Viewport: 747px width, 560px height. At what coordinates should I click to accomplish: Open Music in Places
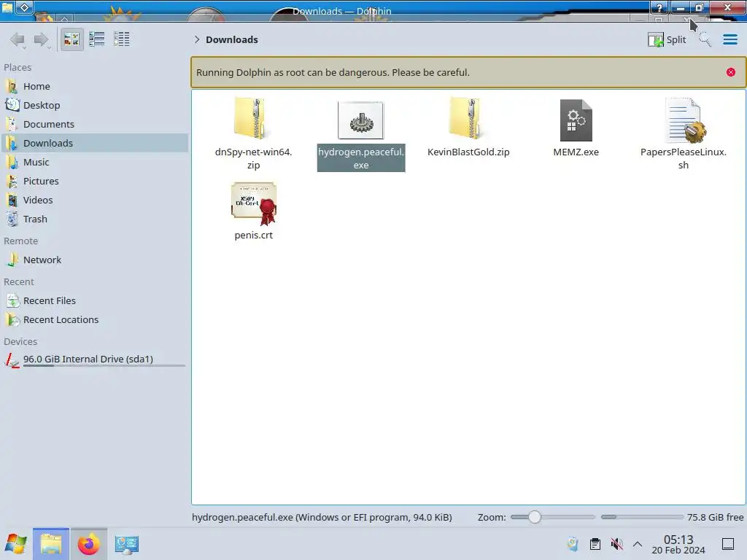[94, 162]
